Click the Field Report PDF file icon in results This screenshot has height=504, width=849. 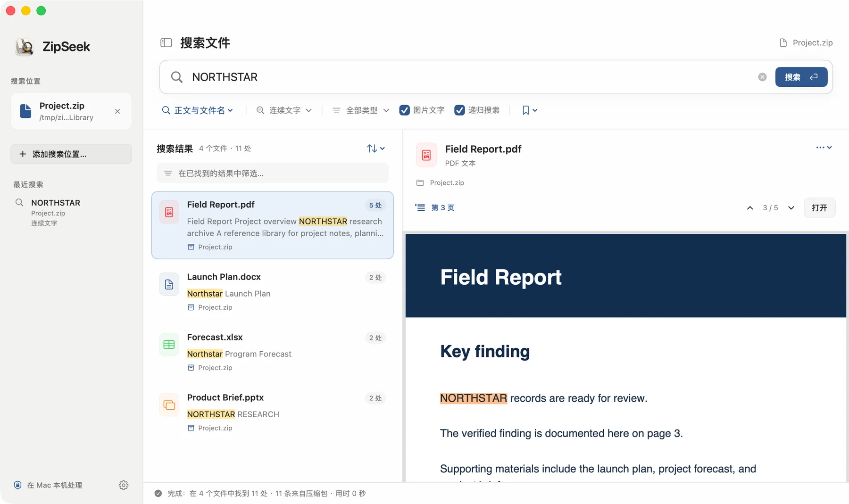pos(169,212)
